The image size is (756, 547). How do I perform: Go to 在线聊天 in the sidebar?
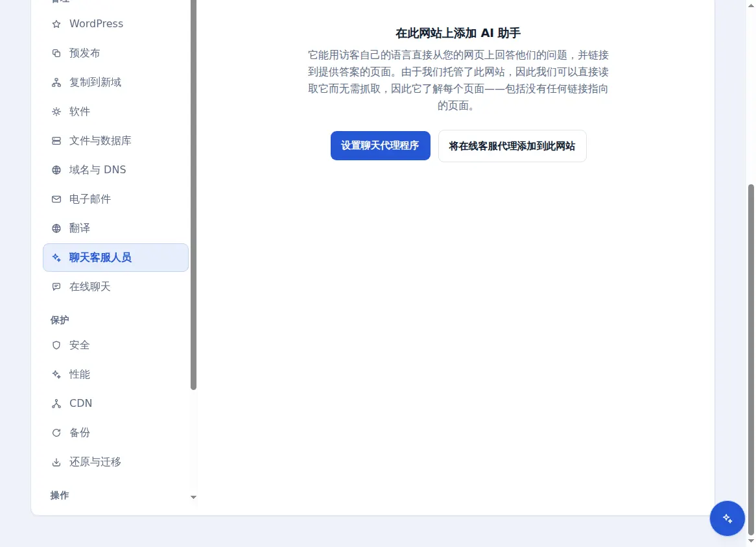coord(115,287)
